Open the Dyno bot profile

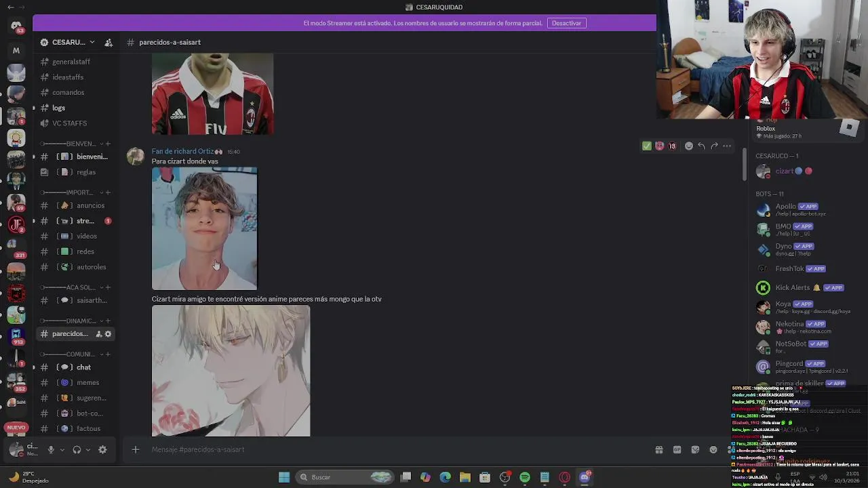[807, 249]
